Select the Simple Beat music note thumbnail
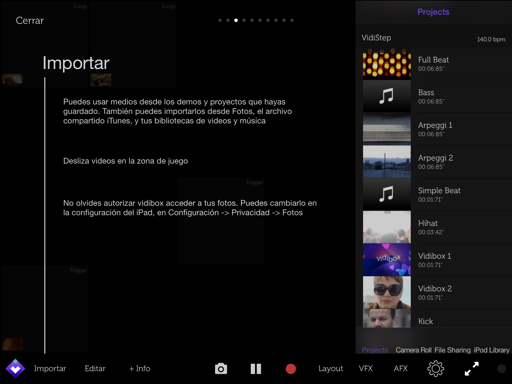This screenshot has height=384, width=512. coord(387,194)
